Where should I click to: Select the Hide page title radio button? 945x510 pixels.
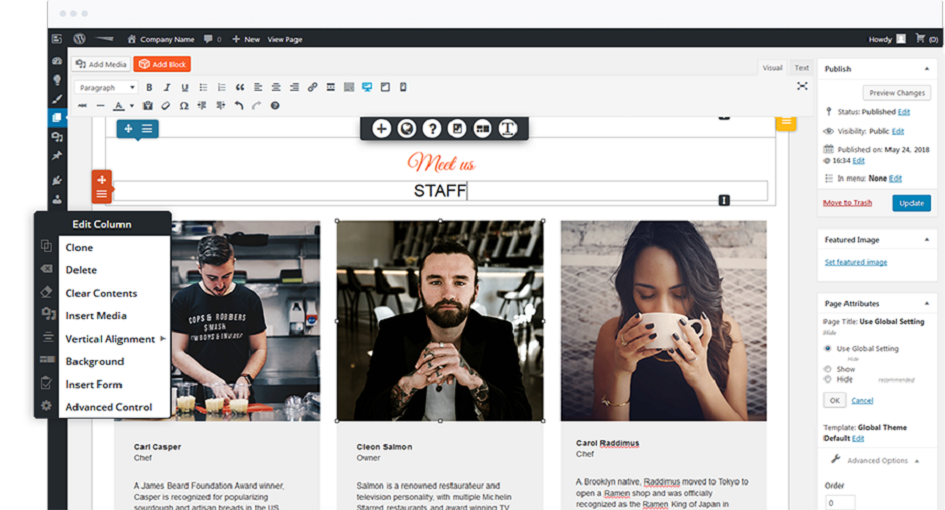click(x=827, y=380)
